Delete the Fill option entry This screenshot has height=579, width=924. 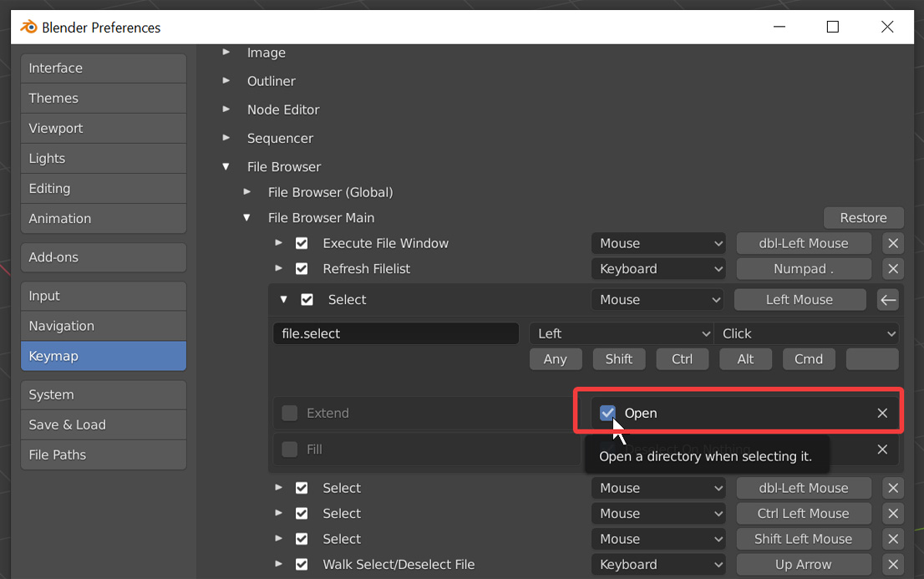(x=882, y=449)
